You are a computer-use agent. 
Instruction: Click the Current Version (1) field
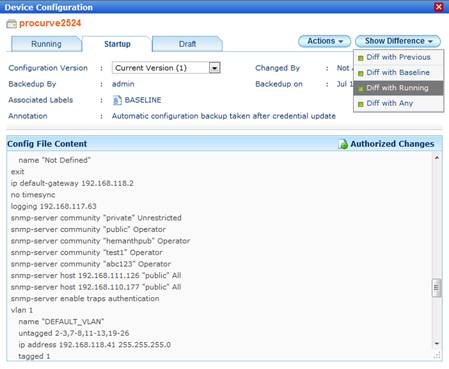[166, 68]
